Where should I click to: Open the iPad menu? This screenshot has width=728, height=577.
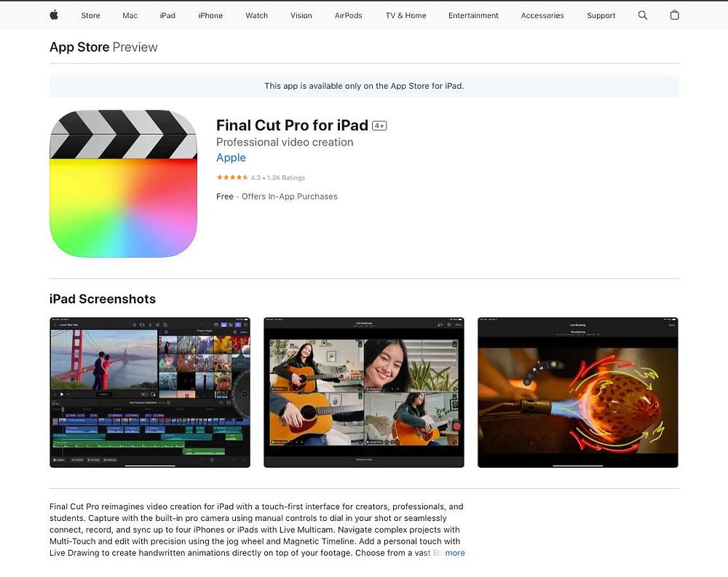(167, 15)
